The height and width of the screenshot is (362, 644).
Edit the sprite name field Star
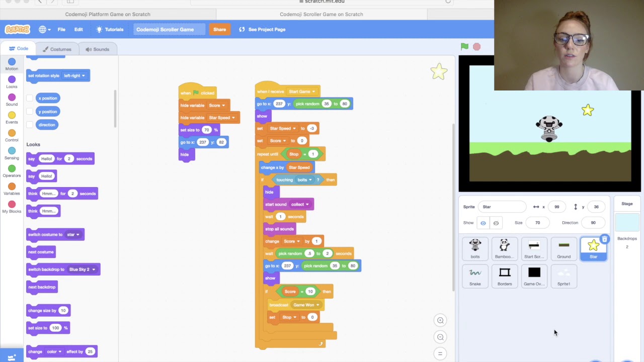tap(503, 207)
